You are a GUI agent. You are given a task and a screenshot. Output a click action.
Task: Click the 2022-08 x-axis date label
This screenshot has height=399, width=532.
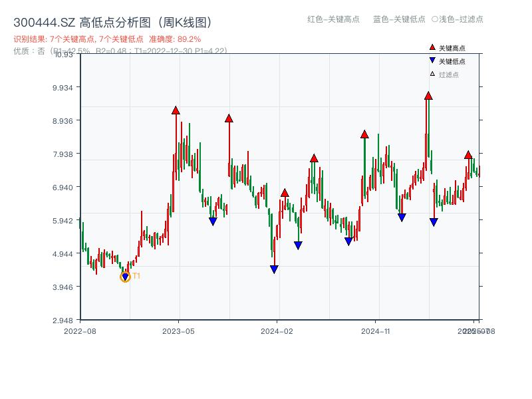79,330
